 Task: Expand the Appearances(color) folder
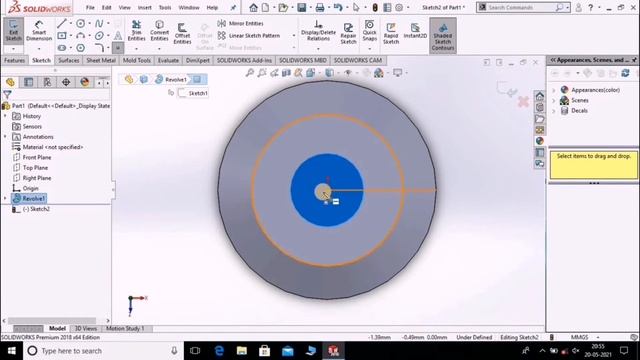pos(554,90)
